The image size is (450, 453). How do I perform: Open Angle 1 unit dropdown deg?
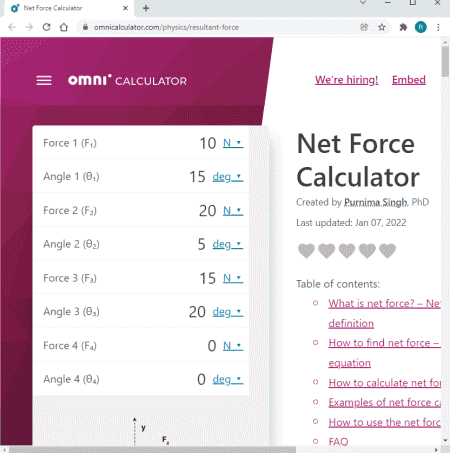coord(228,177)
